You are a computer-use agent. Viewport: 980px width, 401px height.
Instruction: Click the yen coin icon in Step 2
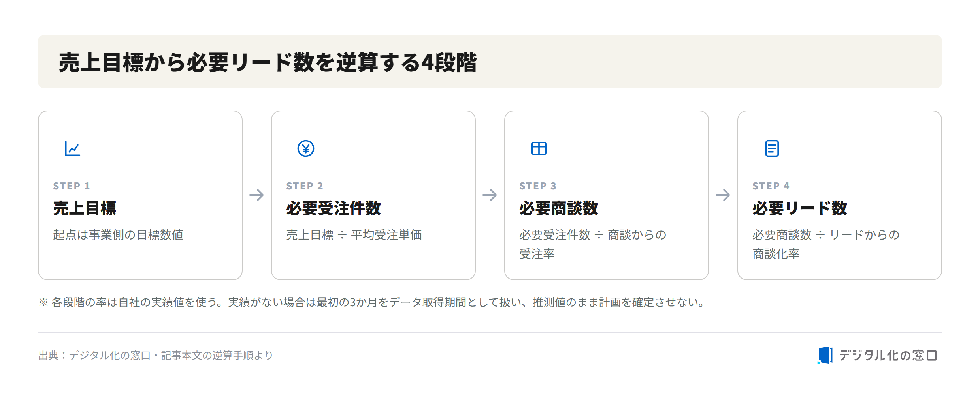click(306, 148)
